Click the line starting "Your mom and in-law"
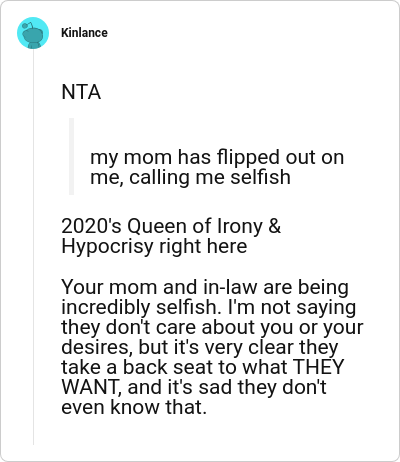Viewport: 400px width, 462px height. point(205,287)
